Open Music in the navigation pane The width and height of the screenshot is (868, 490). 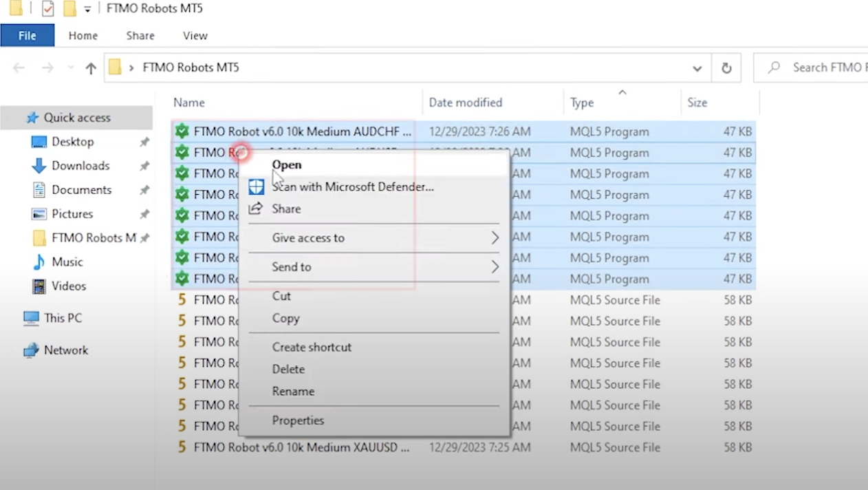point(67,262)
